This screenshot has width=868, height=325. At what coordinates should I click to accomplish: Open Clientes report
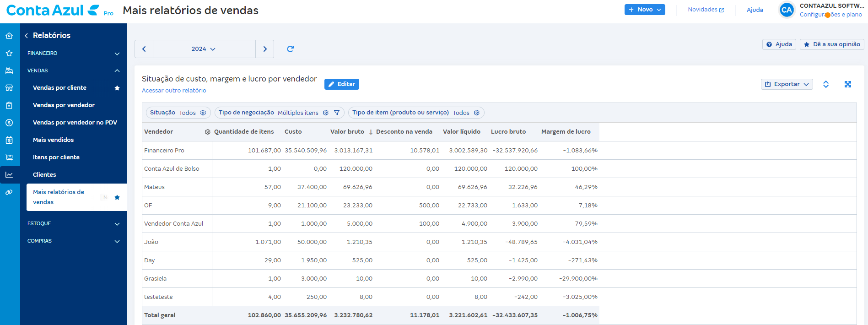(x=44, y=175)
